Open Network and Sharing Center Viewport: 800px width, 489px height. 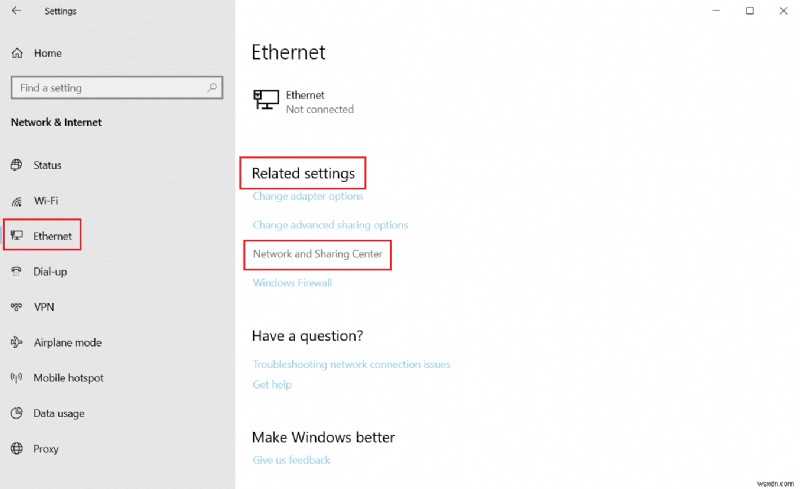click(317, 254)
